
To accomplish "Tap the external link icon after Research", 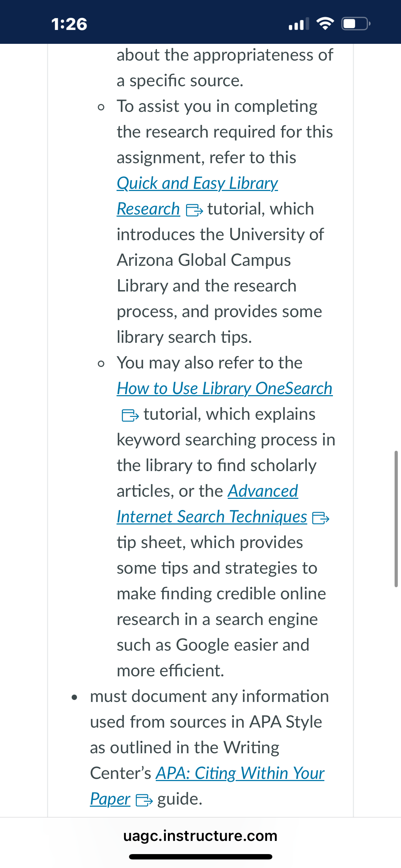I will 195,210.
